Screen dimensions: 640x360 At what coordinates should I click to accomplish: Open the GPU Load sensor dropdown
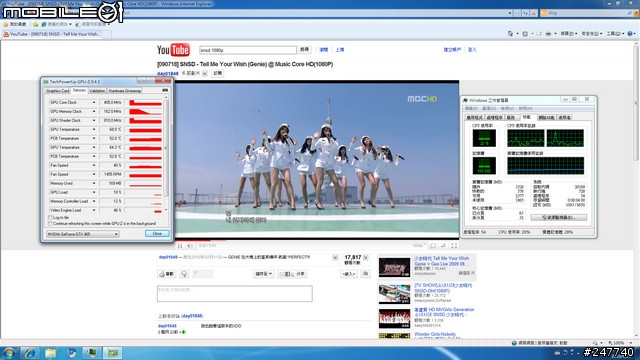pyautogui.click(x=94, y=192)
